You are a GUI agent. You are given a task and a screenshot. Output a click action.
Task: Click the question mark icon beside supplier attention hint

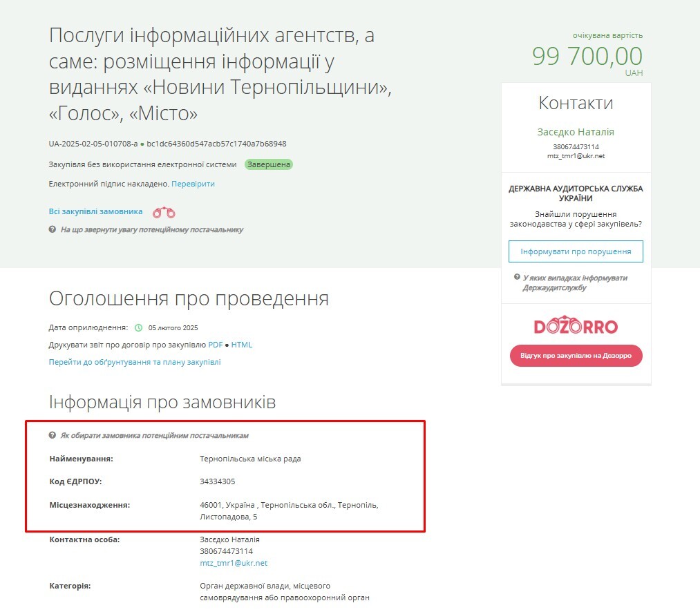tap(53, 229)
